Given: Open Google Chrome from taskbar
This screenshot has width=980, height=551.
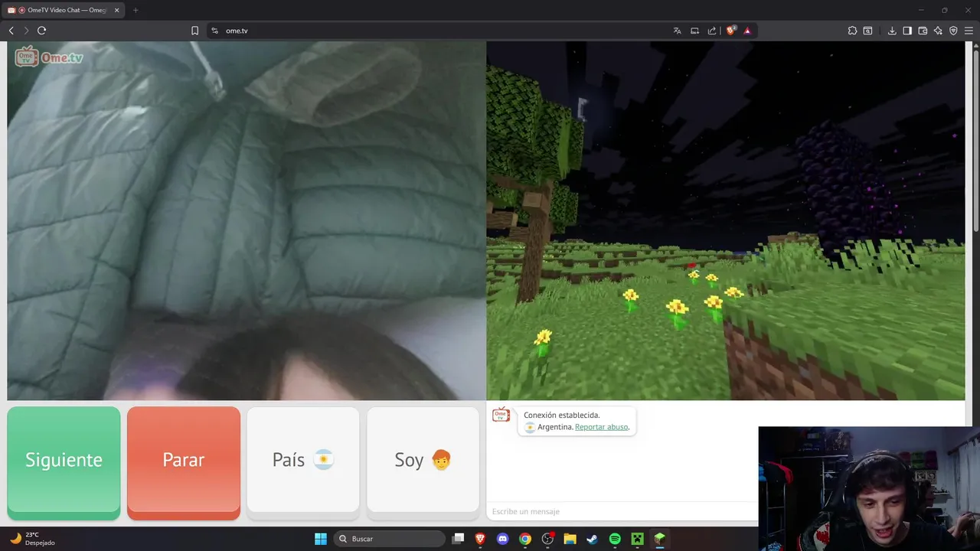Looking at the screenshot, I should pyautogui.click(x=525, y=539).
